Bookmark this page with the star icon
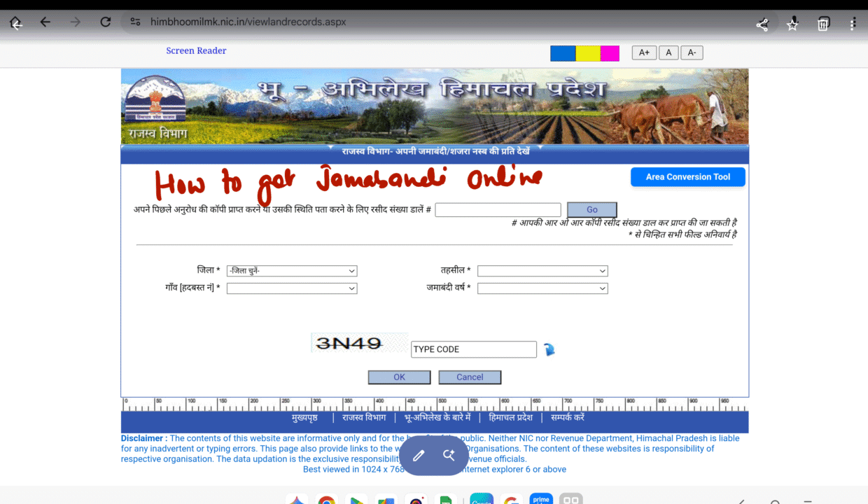Screen dimensions: 868x504 pos(792,24)
